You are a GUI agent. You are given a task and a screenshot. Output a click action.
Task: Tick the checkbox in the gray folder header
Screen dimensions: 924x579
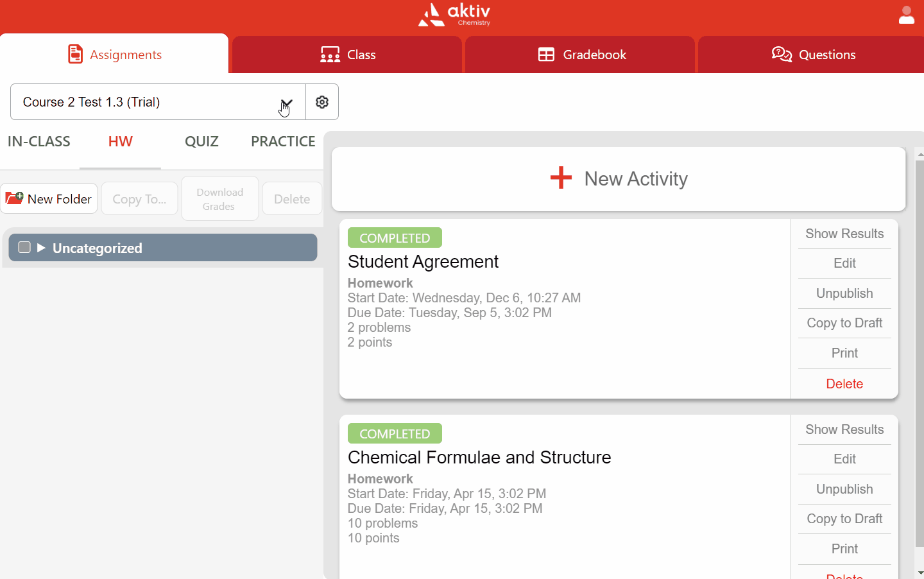tap(24, 247)
